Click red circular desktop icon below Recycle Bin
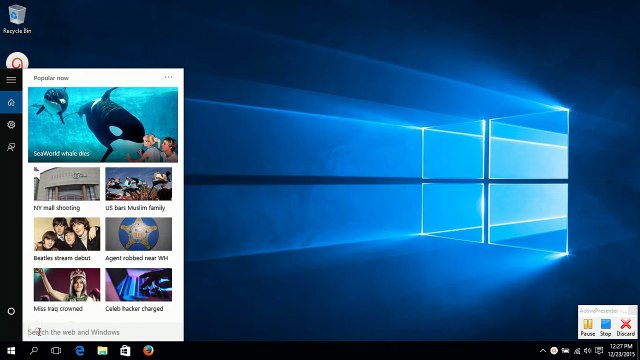 (17, 61)
